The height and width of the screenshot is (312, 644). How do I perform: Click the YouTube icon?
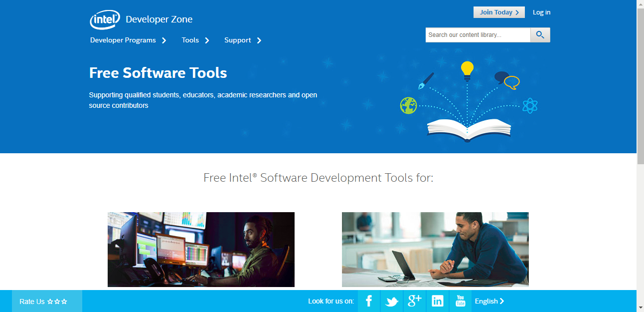tap(460, 301)
